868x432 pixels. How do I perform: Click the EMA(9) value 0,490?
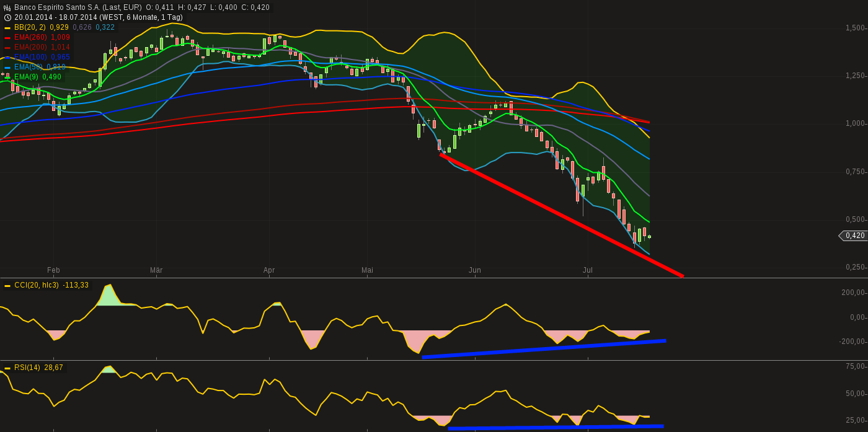coord(52,77)
